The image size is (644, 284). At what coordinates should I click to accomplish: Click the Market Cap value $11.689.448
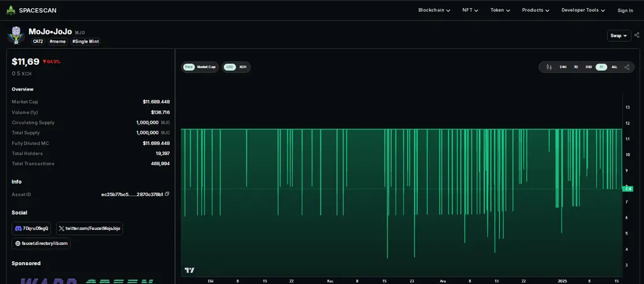click(156, 102)
